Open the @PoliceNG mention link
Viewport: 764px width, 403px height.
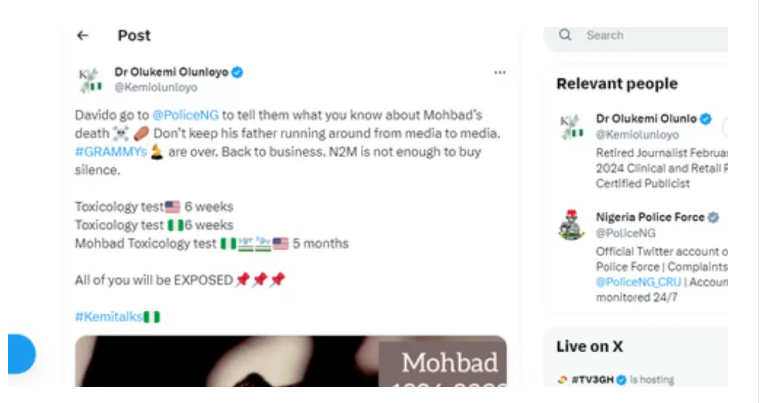(185, 115)
